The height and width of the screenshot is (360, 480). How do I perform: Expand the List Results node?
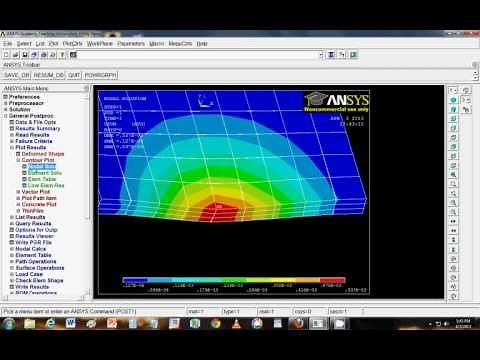12,217
